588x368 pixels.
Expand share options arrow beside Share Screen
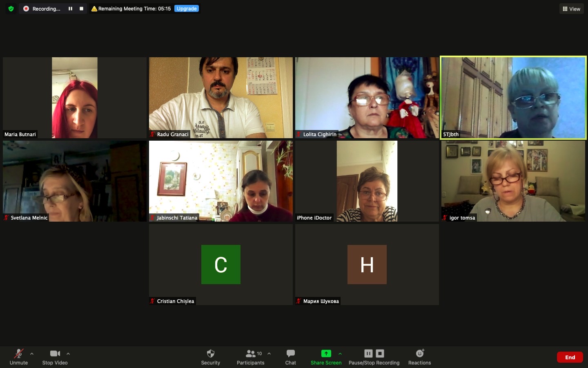340,354
